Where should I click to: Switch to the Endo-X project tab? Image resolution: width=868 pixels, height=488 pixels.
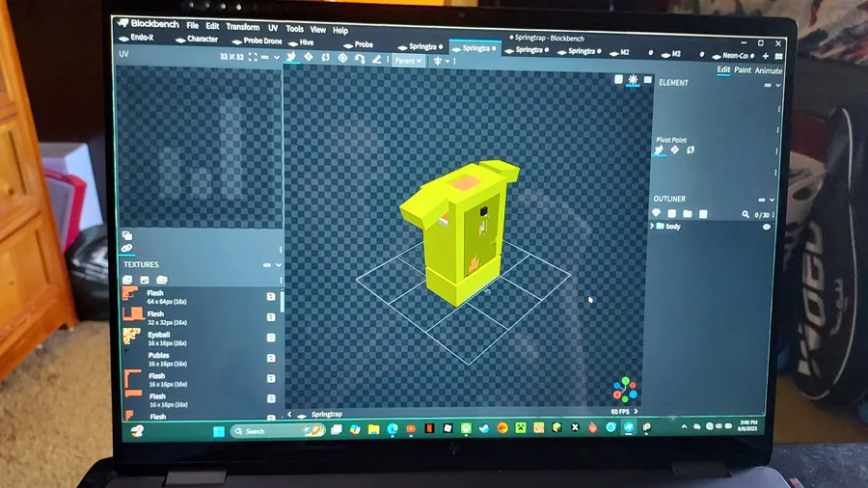[136, 38]
